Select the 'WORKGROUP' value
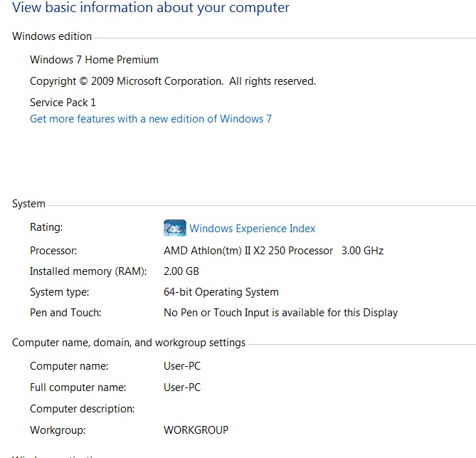This screenshot has width=476, height=458. 196,430
